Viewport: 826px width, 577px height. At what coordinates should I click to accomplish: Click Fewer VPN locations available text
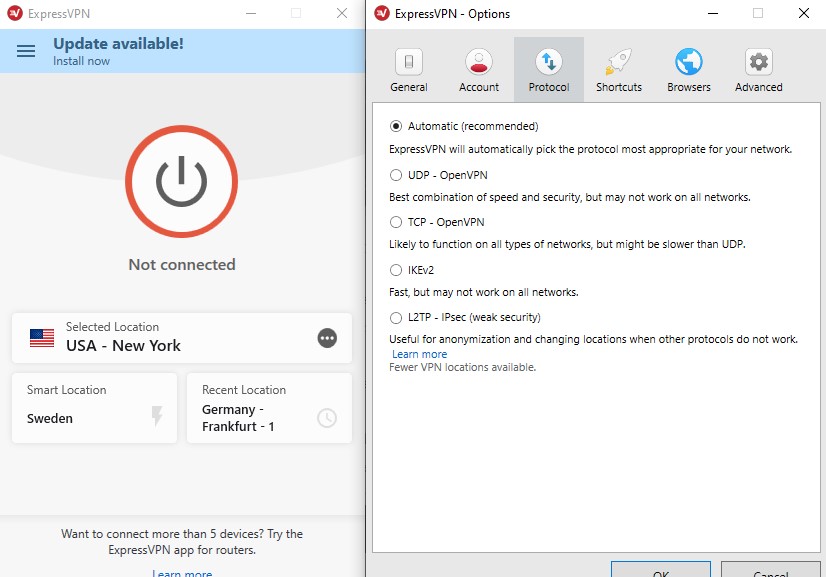(x=463, y=367)
